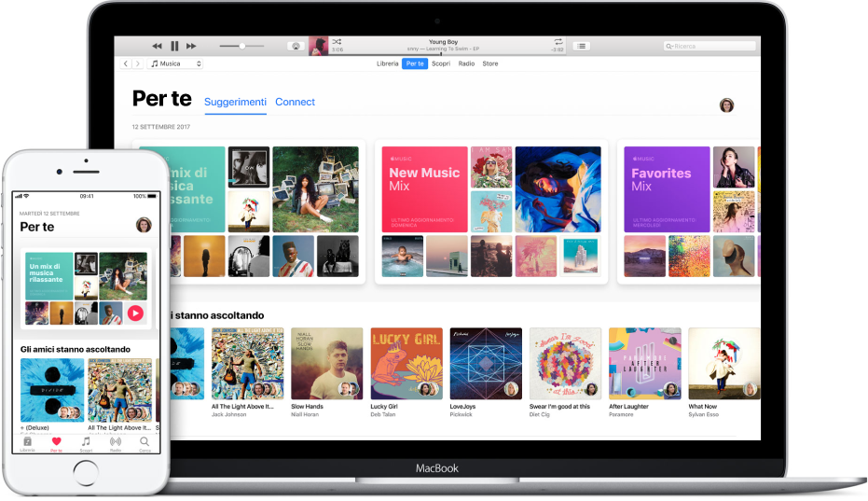Go forward with the right chevron
Image resolution: width=868 pixels, height=501 pixels.
pos(138,63)
